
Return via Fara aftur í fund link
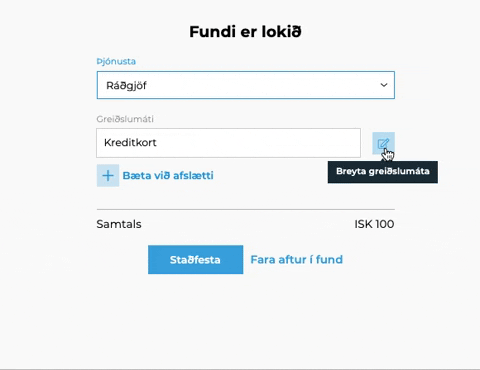pyautogui.click(x=296, y=260)
